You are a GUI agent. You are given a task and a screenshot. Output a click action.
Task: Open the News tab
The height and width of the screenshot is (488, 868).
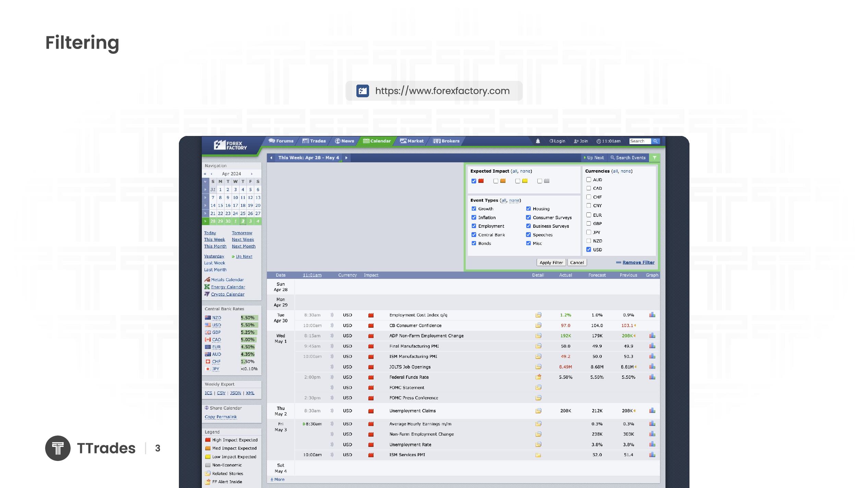point(344,141)
